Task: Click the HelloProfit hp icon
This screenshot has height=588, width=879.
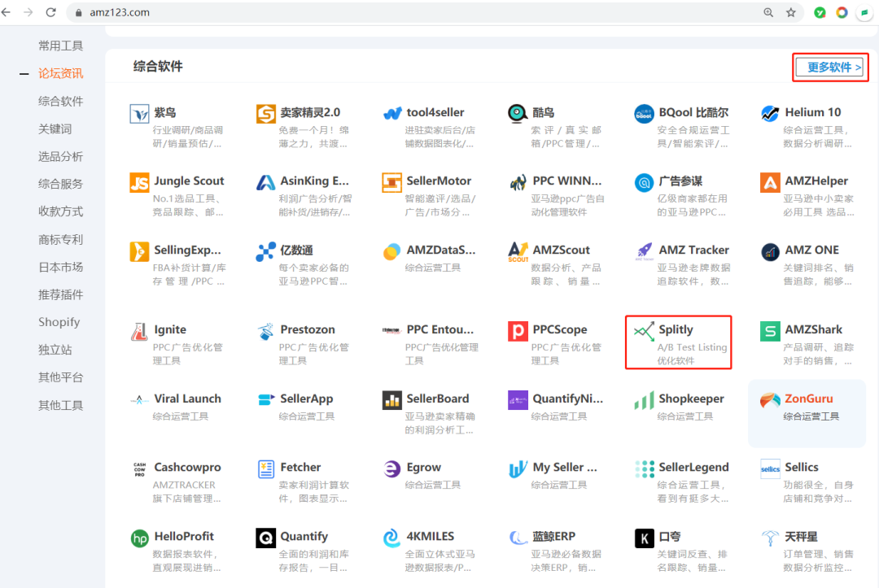Action: click(139, 538)
